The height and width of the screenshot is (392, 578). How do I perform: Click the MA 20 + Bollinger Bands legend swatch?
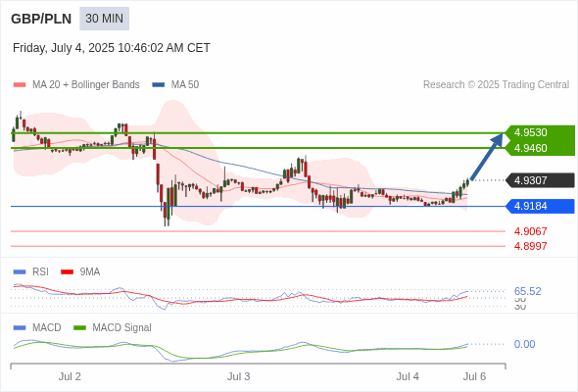pyautogui.click(x=20, y=85)
